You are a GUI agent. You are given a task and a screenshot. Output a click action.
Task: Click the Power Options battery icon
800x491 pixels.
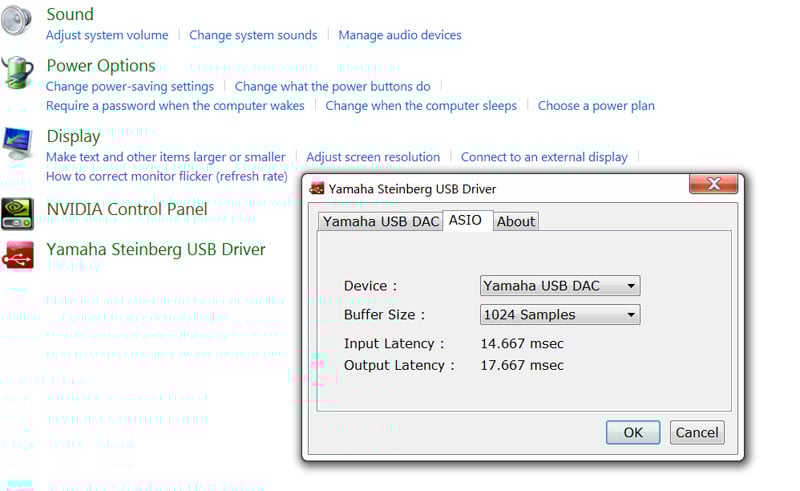tap(18, 73)
